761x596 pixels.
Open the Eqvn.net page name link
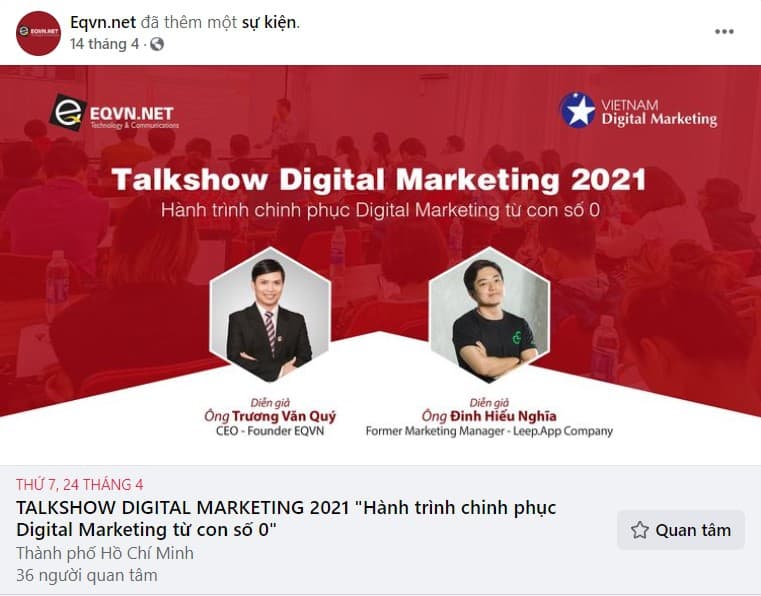pyautogui.click(x=103, y=22)
